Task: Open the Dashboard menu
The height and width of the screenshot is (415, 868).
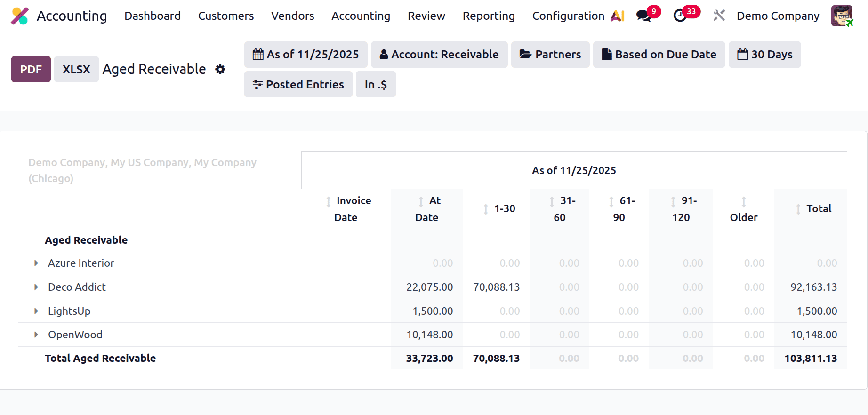Action: pos(153,16)
